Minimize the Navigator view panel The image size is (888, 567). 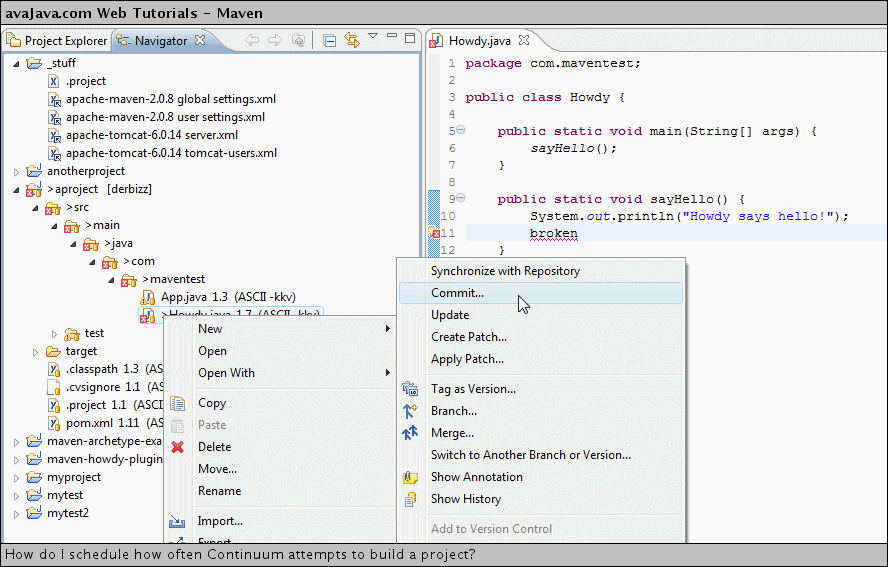point(392,35)
